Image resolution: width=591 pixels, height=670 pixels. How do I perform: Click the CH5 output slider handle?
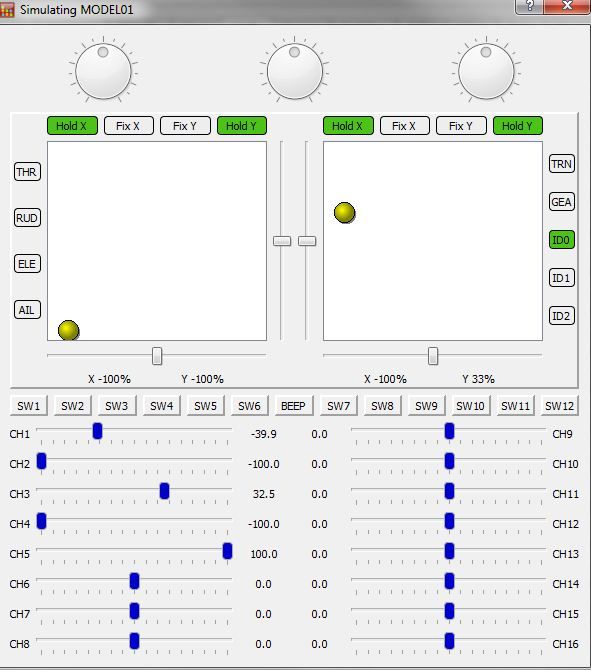coord(227,551)
